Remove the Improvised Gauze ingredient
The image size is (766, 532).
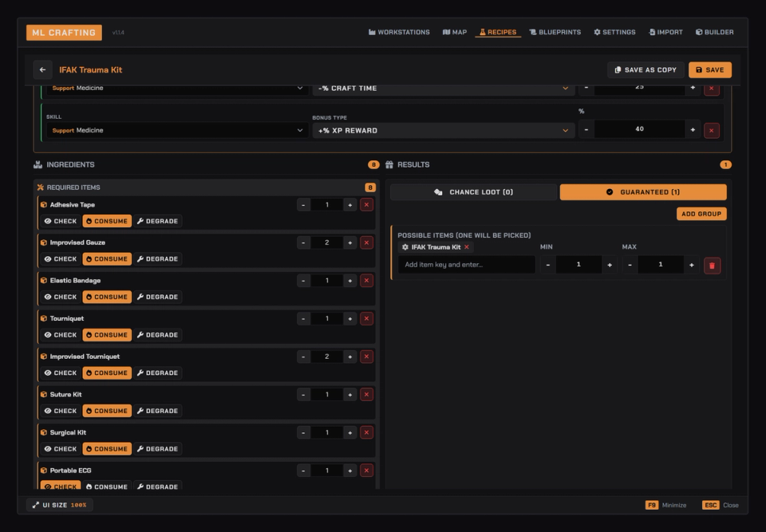click(366, 242)
